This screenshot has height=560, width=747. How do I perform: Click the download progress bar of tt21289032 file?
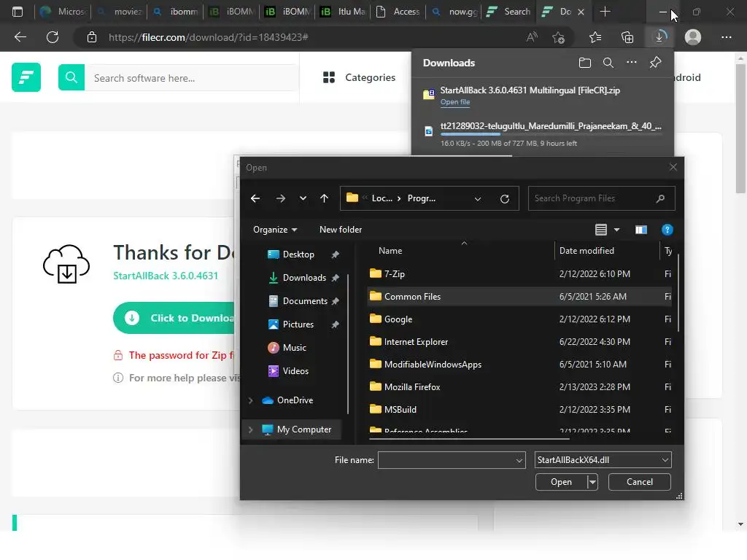(x=551, y=134)
